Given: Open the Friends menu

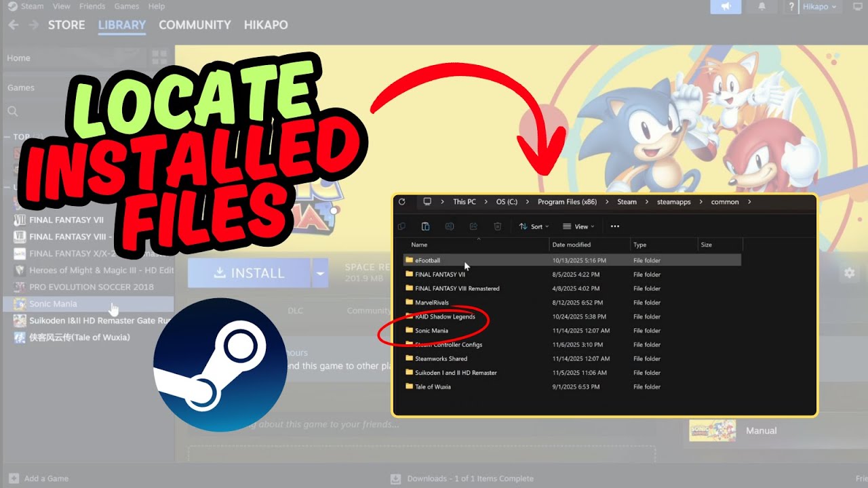Looking at the screenshot, I should pos(92,6).
